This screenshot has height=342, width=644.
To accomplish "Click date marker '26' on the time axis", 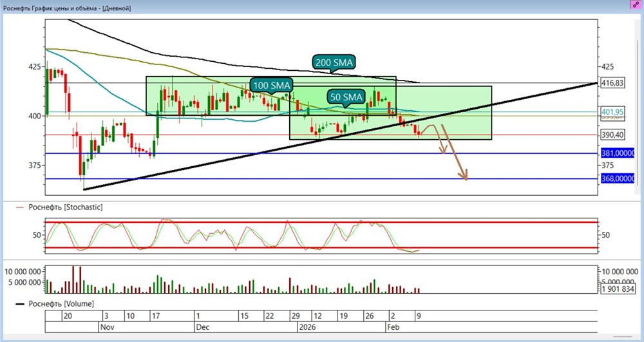I will click(369, 316).
